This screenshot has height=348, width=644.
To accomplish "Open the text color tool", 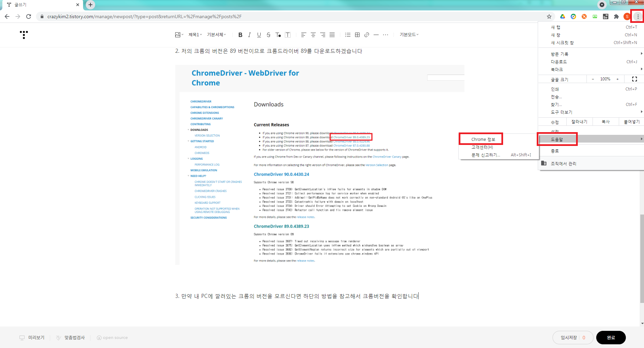I will coord(278,35).
